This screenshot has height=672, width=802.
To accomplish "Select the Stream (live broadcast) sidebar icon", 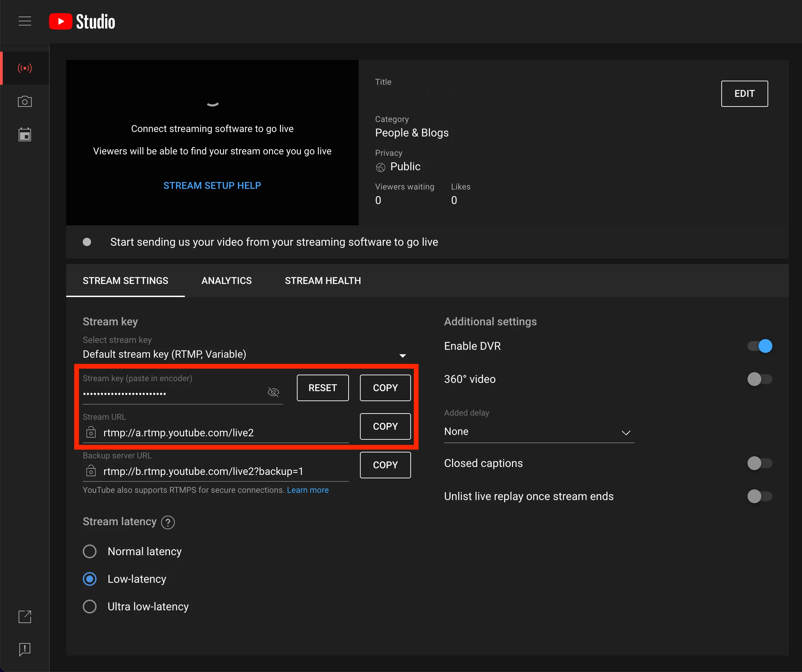I will coord(25,68).
